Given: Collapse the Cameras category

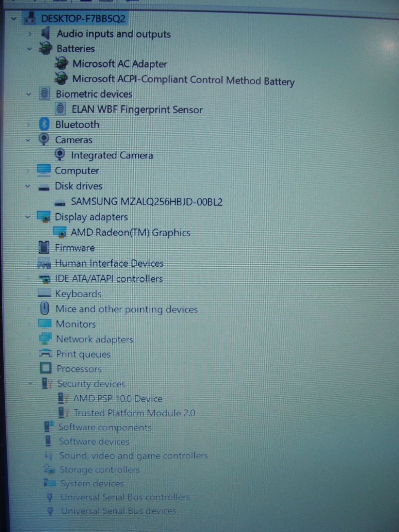Looking at the screenshot, I should pyautogui.click(x=28, y=140).
